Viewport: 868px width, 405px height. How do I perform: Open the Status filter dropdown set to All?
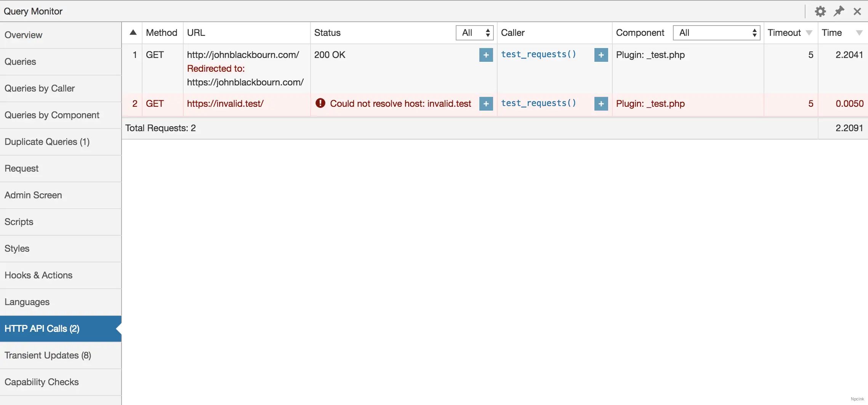[474, 33]
